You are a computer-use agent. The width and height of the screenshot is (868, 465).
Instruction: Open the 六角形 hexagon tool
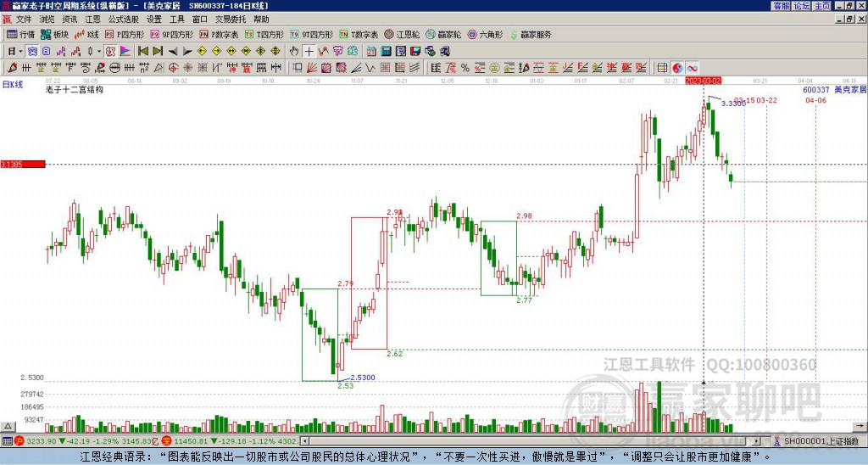(x=485, y=34)
